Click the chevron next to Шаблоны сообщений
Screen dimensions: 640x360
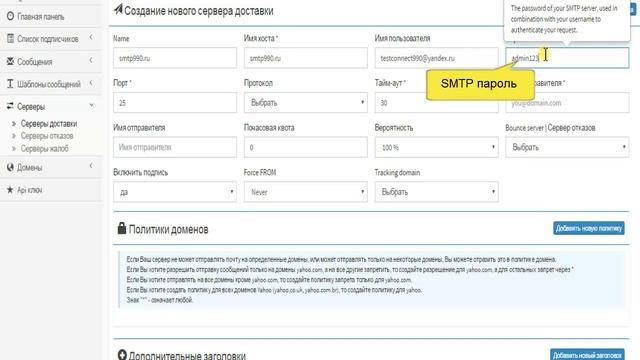point(91,83)
